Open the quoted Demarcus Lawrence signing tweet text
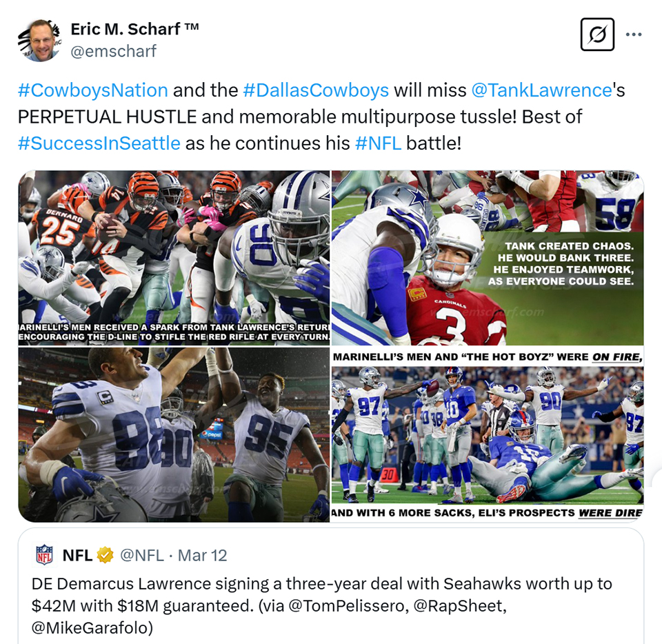The height and width of the screenshot is (644, 662). [x=322, y=605]
